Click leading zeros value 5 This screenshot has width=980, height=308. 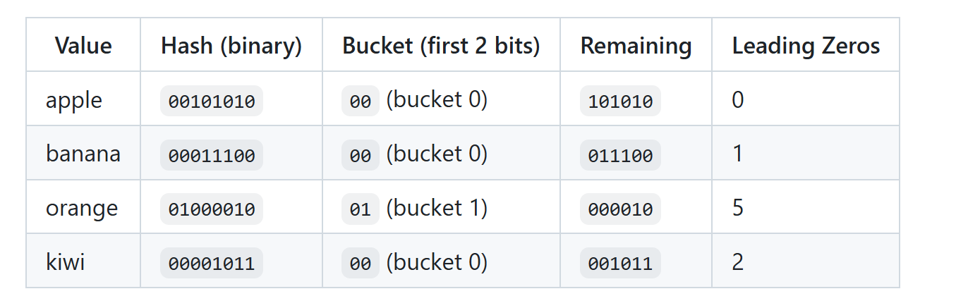(x=738, y=208)
